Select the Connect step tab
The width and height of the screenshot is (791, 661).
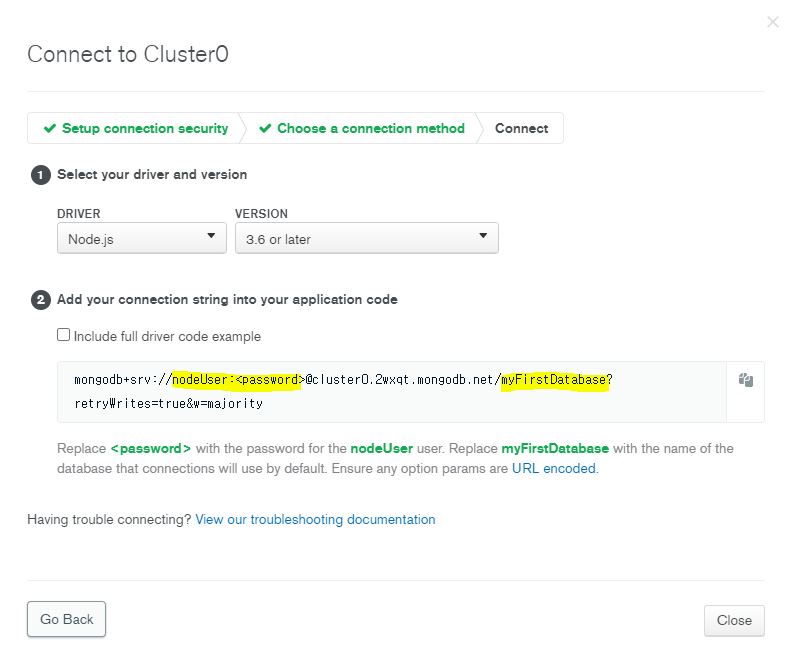521,128
